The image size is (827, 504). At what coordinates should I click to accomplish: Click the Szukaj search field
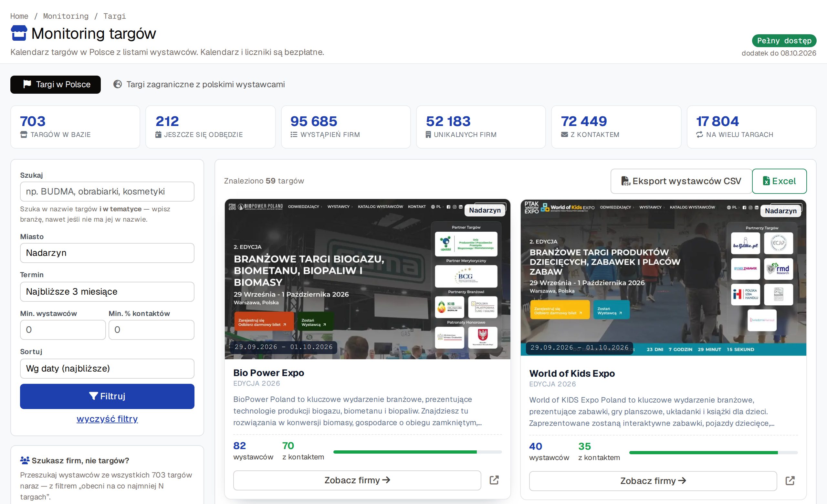[107, 192]
